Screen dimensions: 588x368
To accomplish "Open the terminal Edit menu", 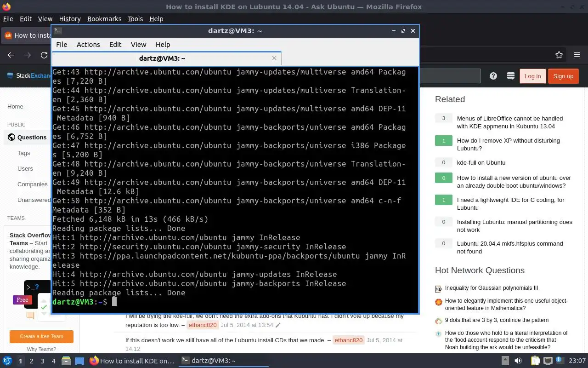I will 115,45.
